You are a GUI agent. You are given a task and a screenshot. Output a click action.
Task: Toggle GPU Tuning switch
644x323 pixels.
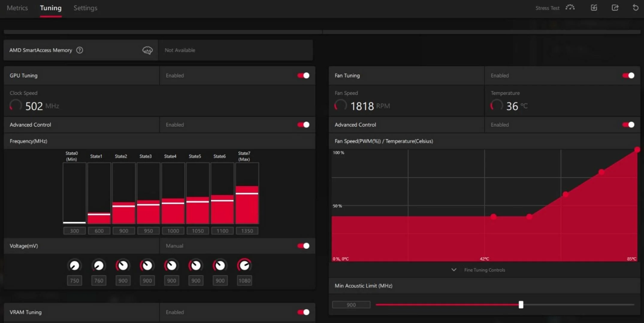[303, 75]
